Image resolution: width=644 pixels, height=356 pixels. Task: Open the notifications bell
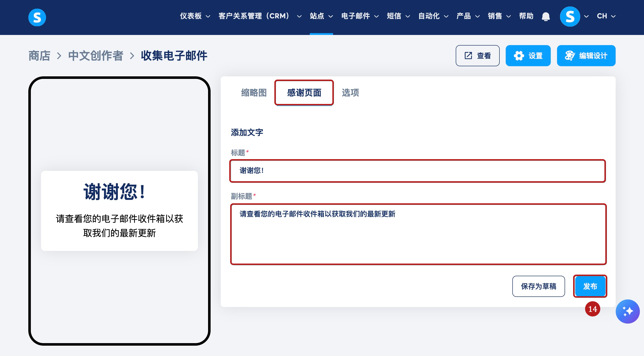[545, 17]
